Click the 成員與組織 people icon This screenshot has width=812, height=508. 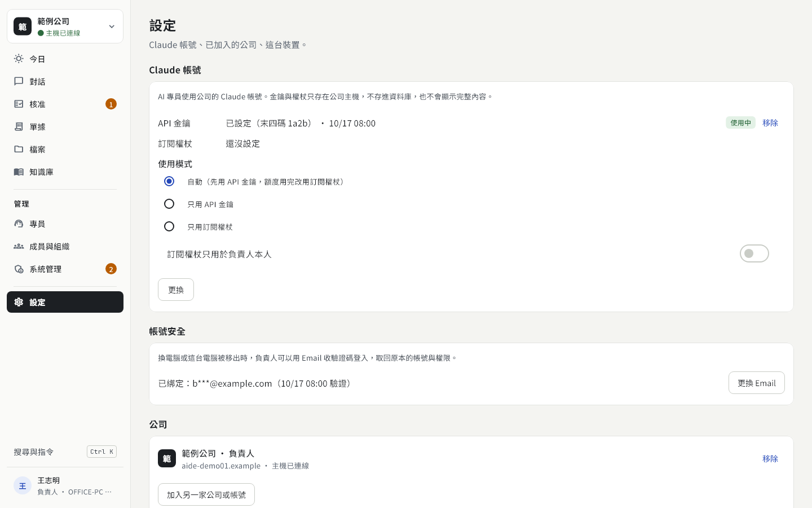[x=19, y=246]
